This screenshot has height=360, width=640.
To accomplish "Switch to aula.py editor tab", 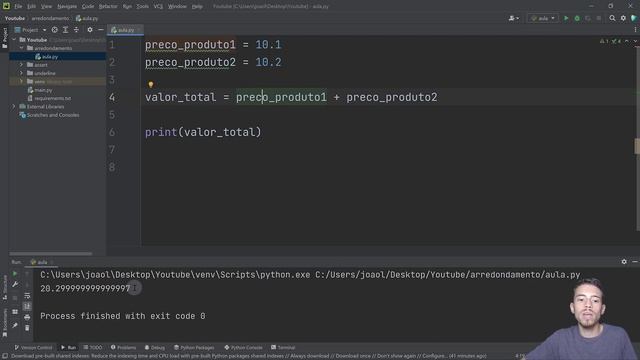I will click(x=125, y=30).
